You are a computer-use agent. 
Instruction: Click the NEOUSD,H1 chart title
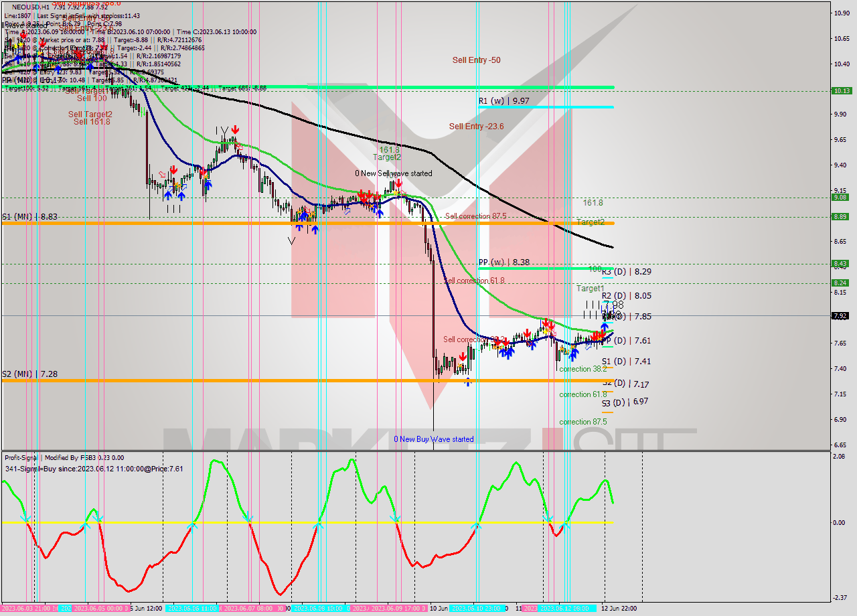point(29,6)
